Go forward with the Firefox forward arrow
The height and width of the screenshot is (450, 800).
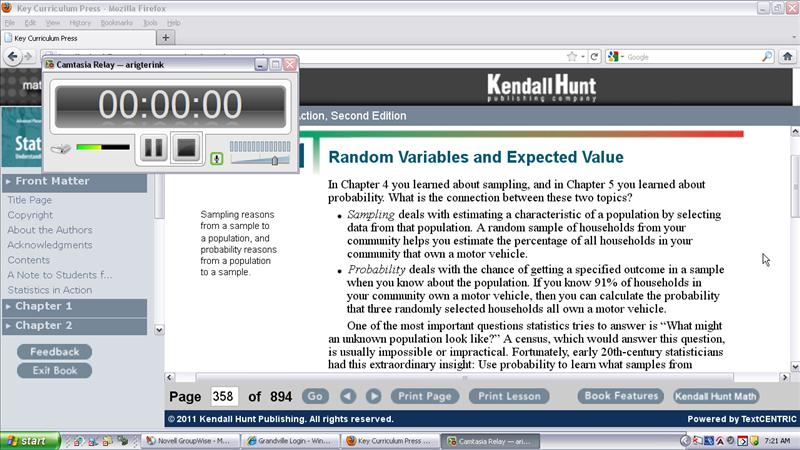28,57
